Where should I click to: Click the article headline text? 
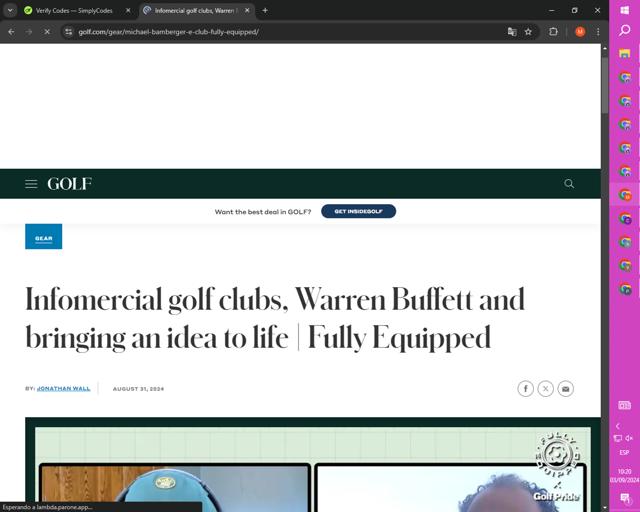pyautogui.click(x=275, y=318)
